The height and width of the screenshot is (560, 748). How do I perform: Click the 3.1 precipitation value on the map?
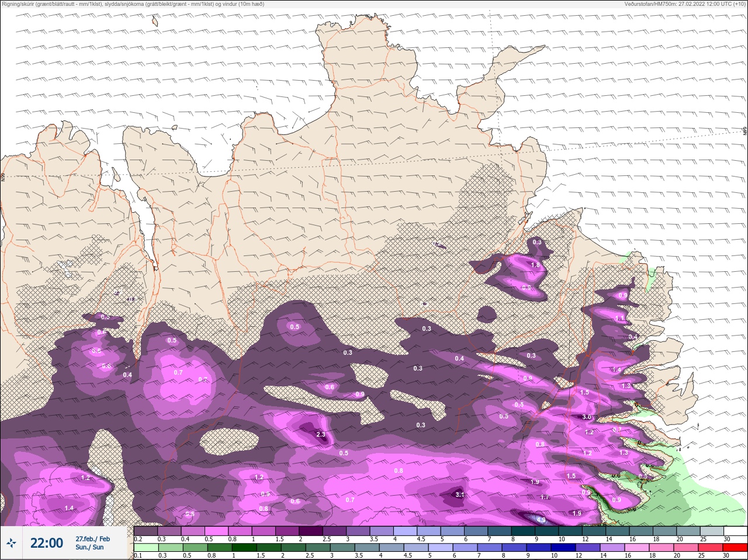point(460,495)
